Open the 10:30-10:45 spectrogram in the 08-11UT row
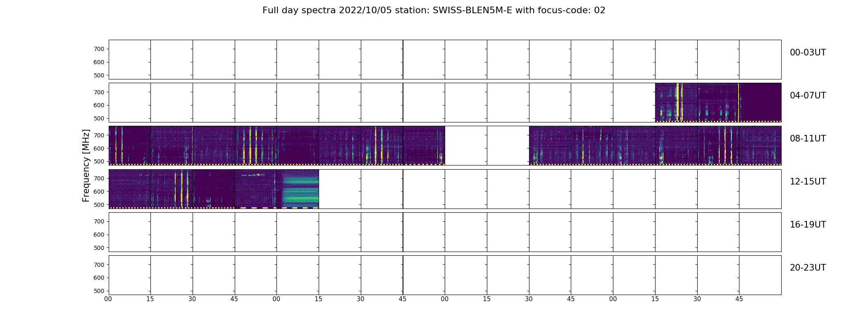This screenshot has width=868, height=331. pyautogui.click(x=550, y=146)
